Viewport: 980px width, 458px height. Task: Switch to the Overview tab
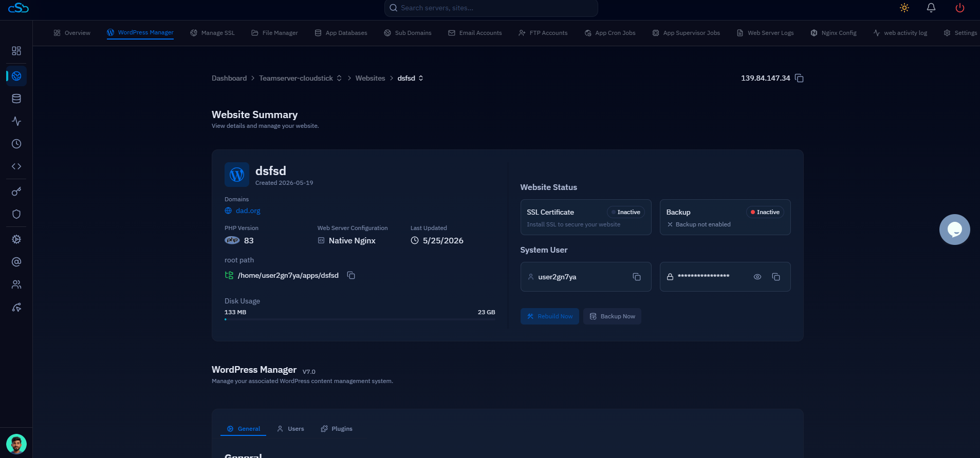pyautogui.click(x=72, y=33)
